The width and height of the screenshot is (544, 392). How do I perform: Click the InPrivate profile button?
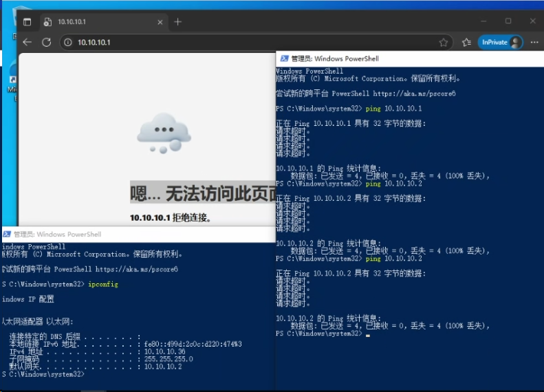pos(500,42)
